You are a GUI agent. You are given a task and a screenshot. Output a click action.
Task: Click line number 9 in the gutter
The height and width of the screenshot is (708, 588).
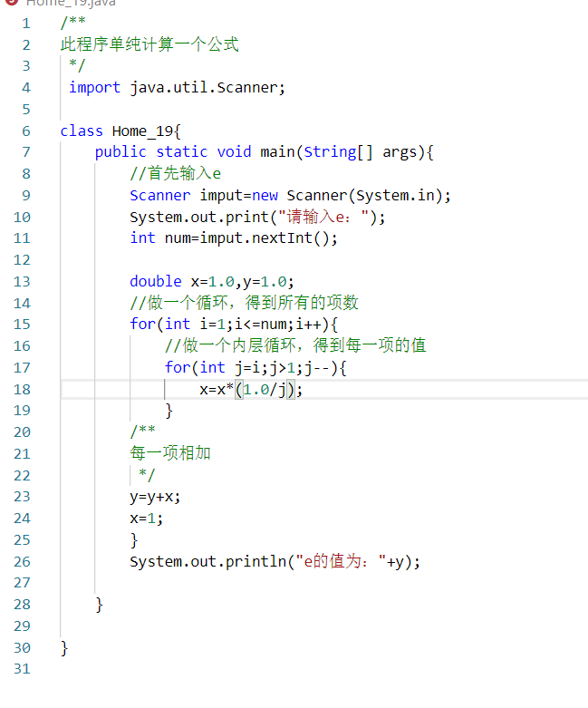coord(26,196)
